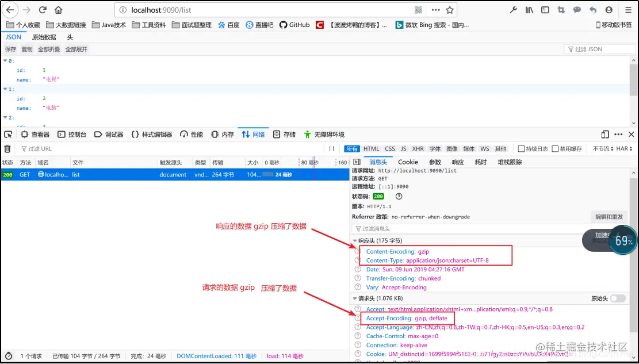
Task: Collapse JSON node 2
Action: (5, 117)
